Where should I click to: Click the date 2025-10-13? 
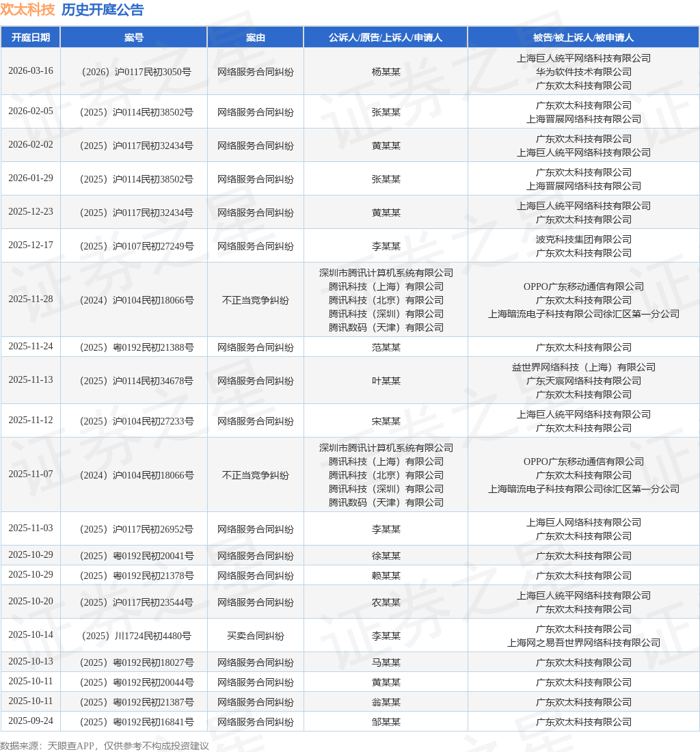pyautogui.click(x=31, y=661)
